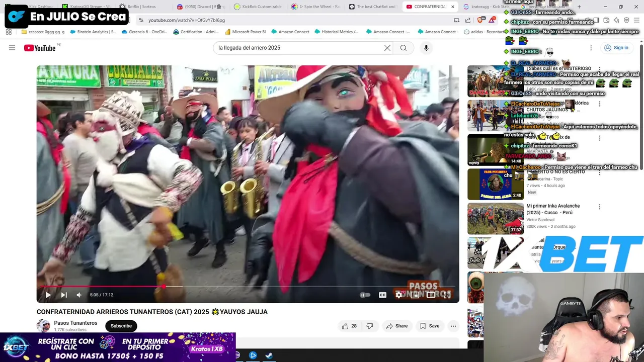Image resolution: width=644 pixels, height=362 pixels.
Task: Click inside the YouTube search field
Action: point(299,48)
